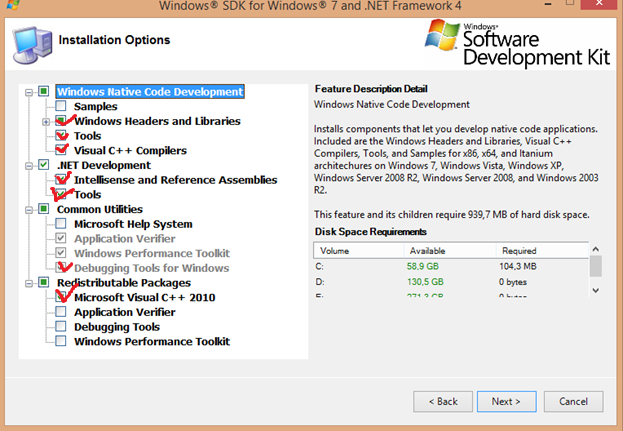The width and height of the screenshot is (623, 431).
Task: Collapse Common Utilities tree node
Action: (x=29, y=210)
